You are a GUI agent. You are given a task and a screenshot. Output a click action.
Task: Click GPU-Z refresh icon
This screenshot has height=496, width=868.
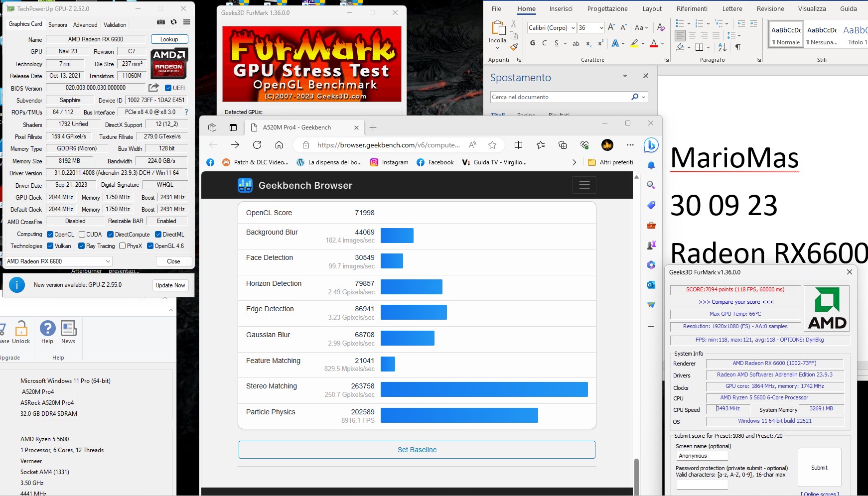(x=173, y=22)
